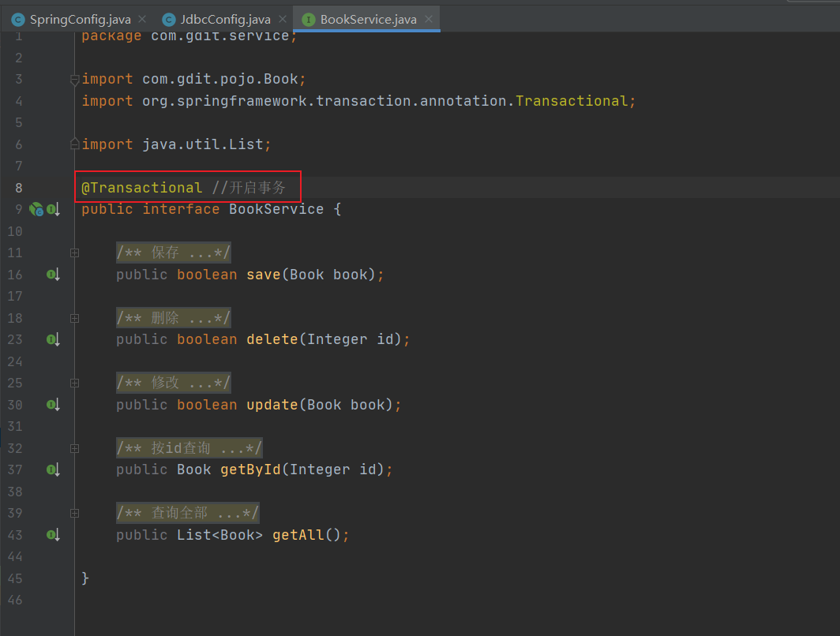The width and height of the screenshot is (840, 636).
Task: Click the getAll method name
Action: (x=298, y=535)
